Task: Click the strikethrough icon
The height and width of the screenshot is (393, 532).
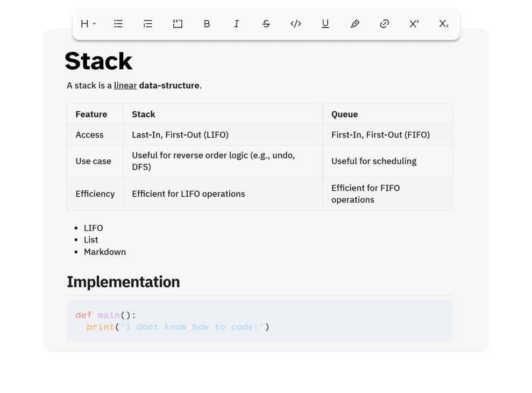Action: [x=266, y=24]
